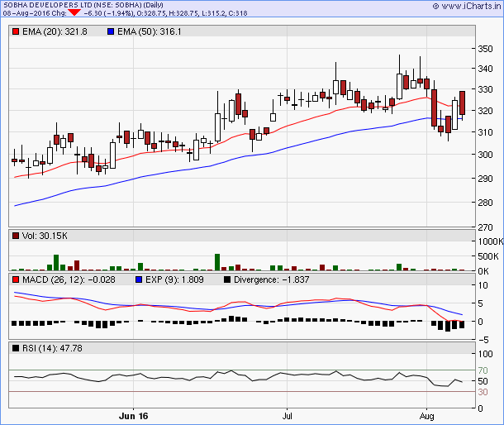Click the www.iCharts.in watermark text
This screenshot has width=504, height=425.
470,6
